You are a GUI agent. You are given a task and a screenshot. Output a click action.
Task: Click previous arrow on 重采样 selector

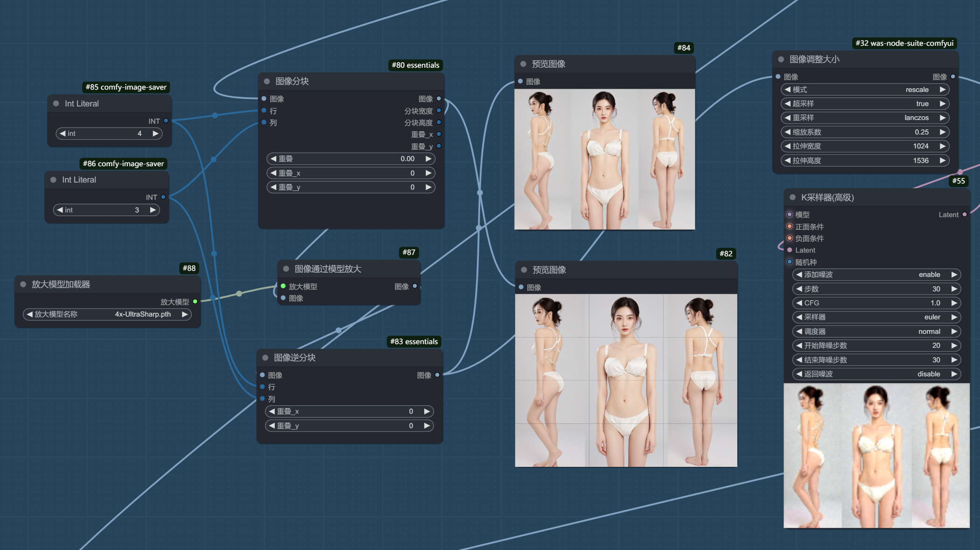788,118
